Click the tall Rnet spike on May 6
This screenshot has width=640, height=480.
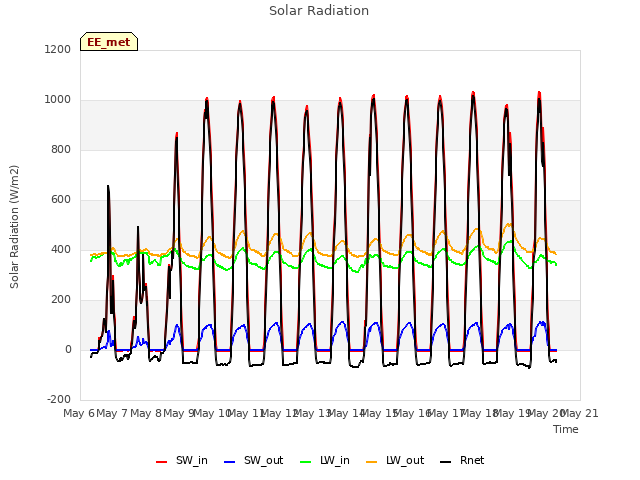(108, 186)
